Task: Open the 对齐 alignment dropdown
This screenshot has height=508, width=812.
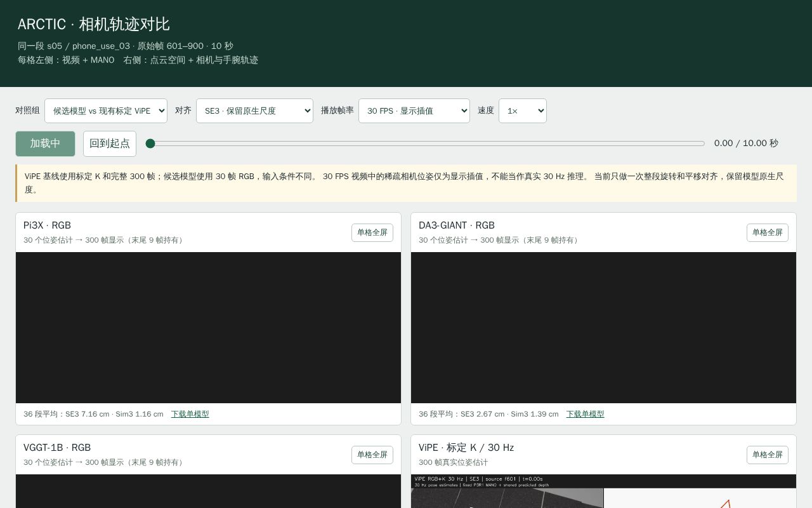Action: (x=254, y=110)
